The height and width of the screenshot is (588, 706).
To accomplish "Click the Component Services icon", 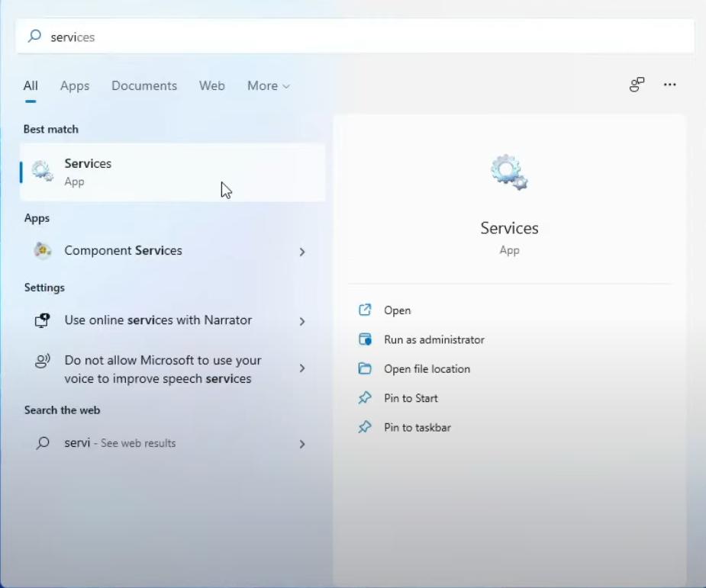I will pos(42,251).
